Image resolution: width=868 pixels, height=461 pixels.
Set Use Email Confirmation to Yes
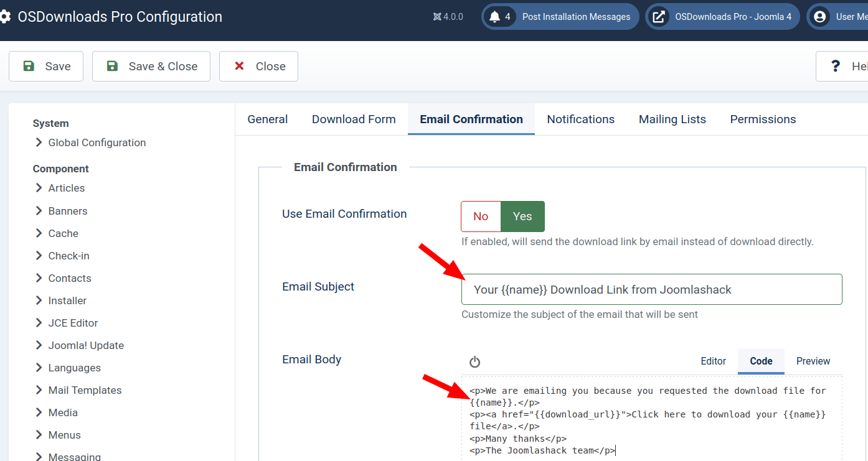click(x=522, y=217)
